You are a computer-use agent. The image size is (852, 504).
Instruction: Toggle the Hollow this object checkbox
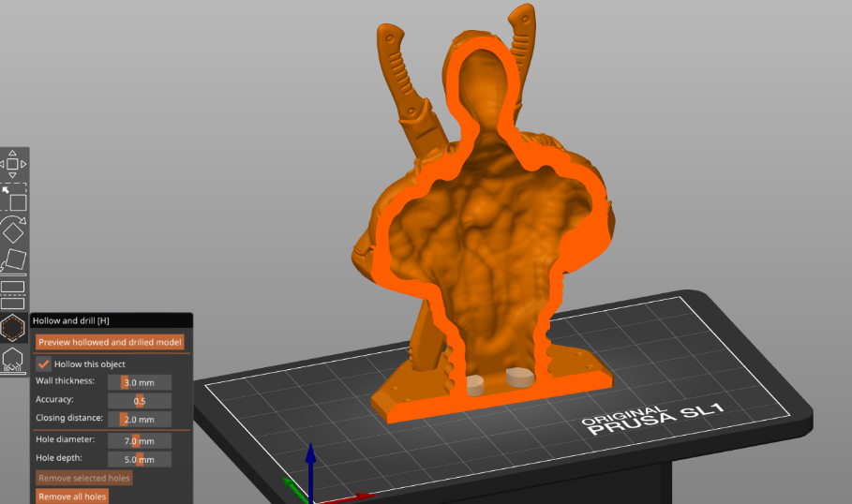[43, 363]
